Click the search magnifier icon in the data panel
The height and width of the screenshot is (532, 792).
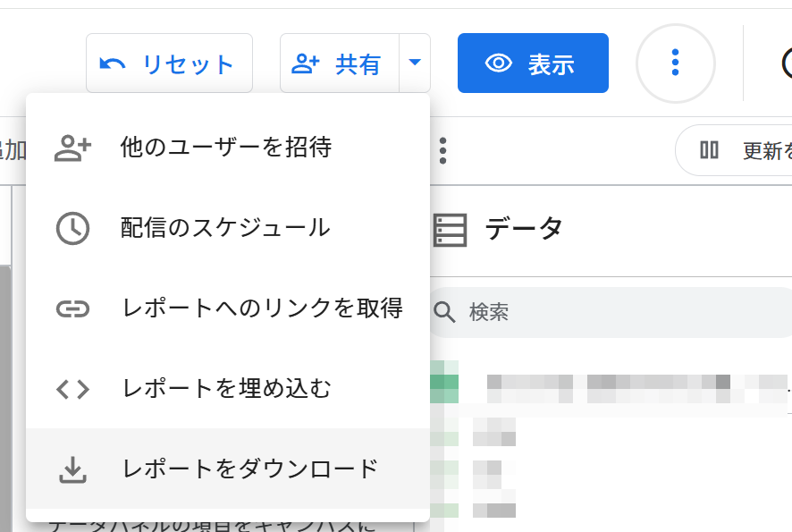(444, 312)
